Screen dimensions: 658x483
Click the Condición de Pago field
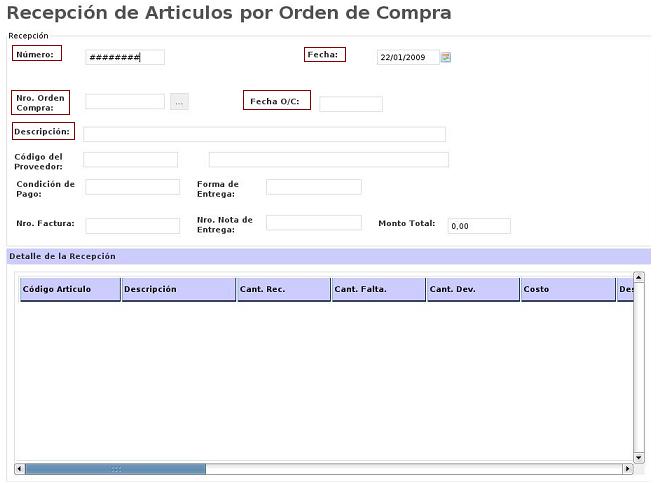coord(132,187)
